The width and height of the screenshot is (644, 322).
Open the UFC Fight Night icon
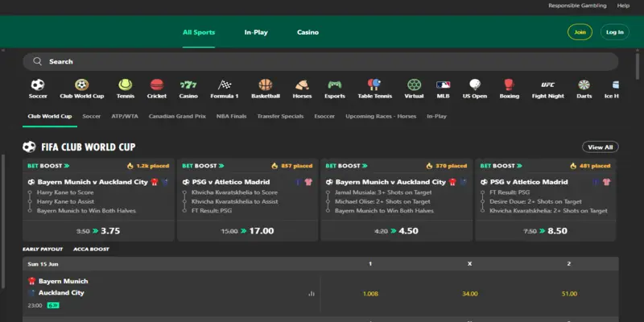tap(548, 85)
